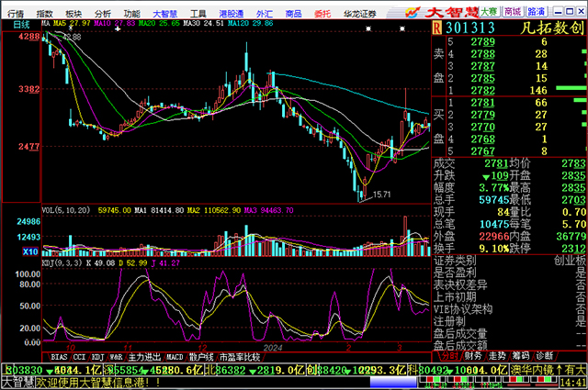Click the stock code 301313
The image size is (588, 390).
point(470,28)
